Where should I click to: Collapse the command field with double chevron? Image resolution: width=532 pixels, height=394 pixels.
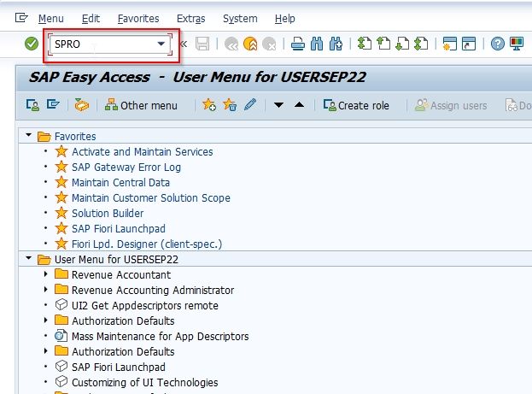tap(184, 44)
